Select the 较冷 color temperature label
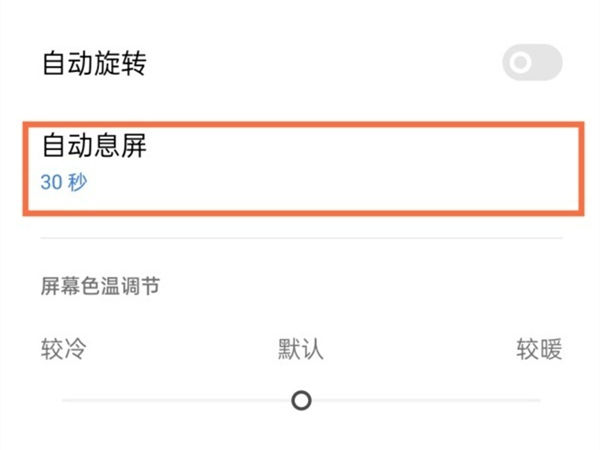Viewport: 600px width, 450px height. (63, 349)
